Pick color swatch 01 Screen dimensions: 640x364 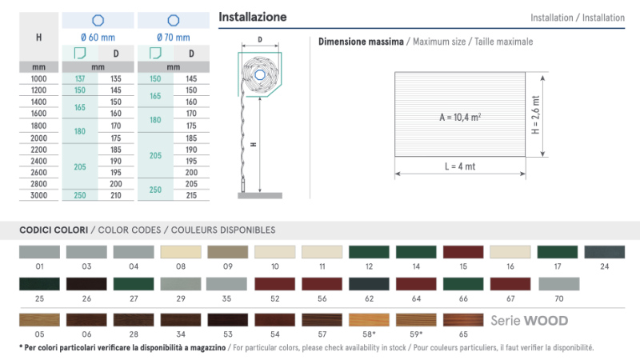tap(39, 252)
